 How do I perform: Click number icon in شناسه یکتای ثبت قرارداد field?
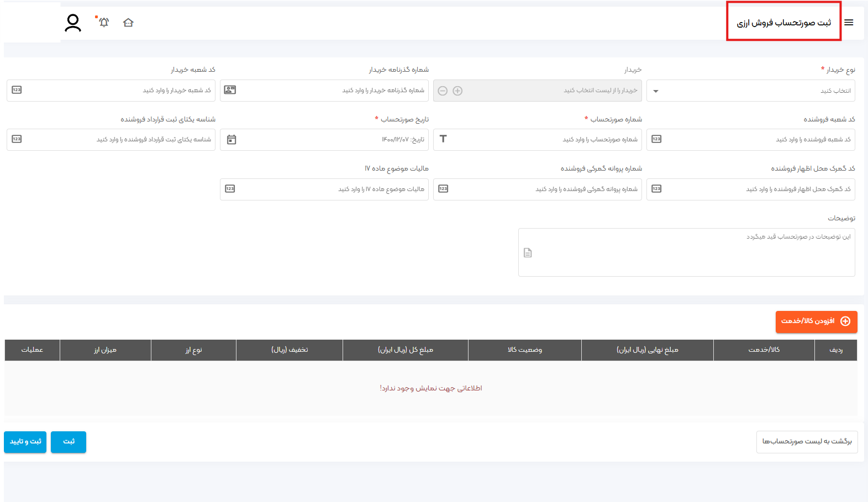coord(17,139)
